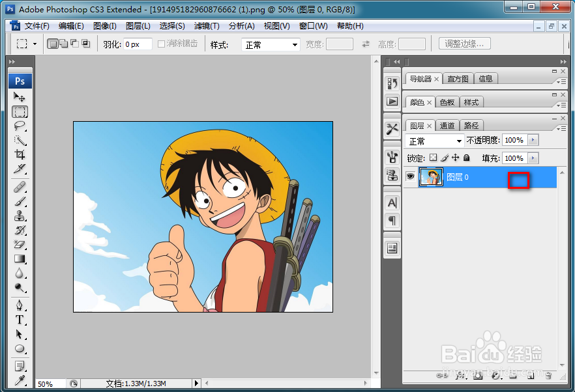Toggle visibility of 图层 0
This screenshot has width=575, height=392.
point(409,176)
